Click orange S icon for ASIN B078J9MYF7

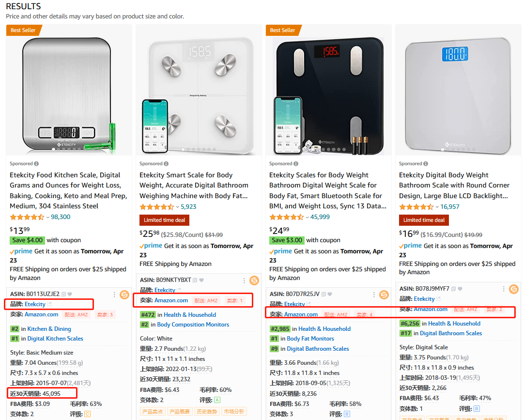coord(514,289)
